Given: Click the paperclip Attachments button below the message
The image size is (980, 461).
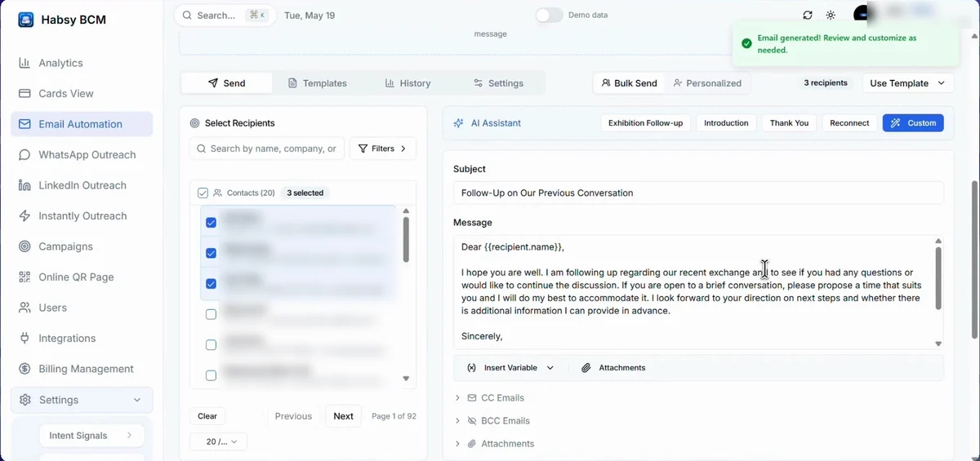Looking at the screenshot, I should [x=613, y=368].
